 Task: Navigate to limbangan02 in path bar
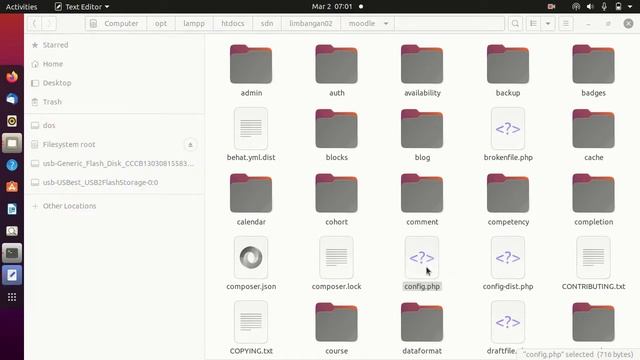pos(311,24)
